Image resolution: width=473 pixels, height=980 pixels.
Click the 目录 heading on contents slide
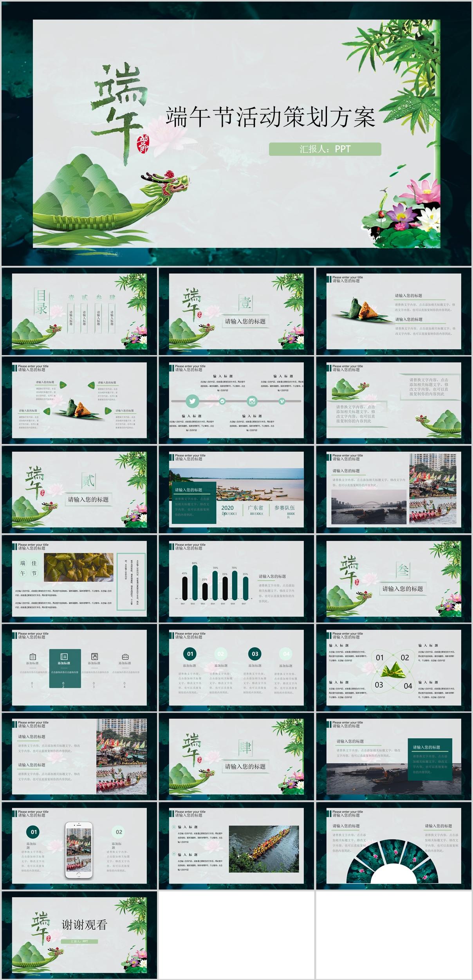pyautogui.click(x=42, y=302)
